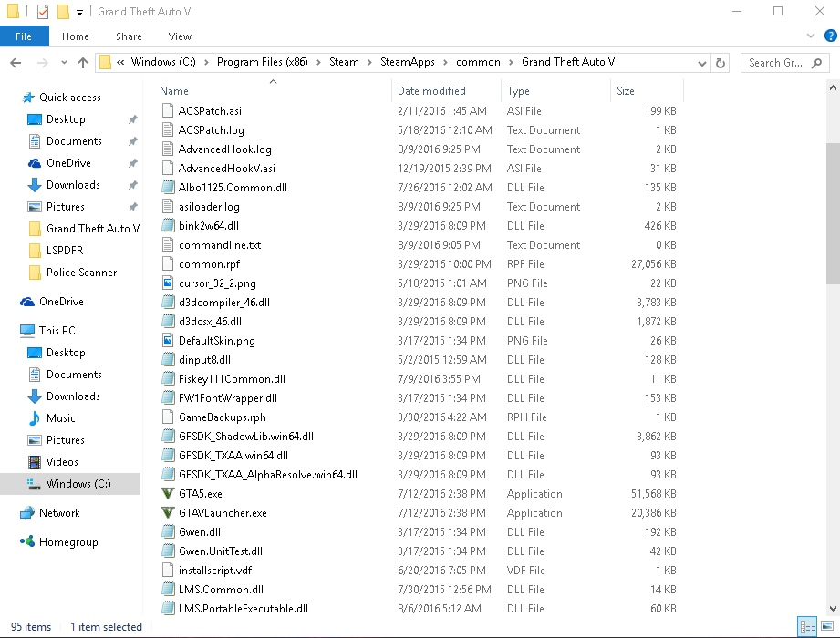Click the scrollbar down arrow
Image resolution: width=840 pixels, height=638 pixels.
coord(833,609)
